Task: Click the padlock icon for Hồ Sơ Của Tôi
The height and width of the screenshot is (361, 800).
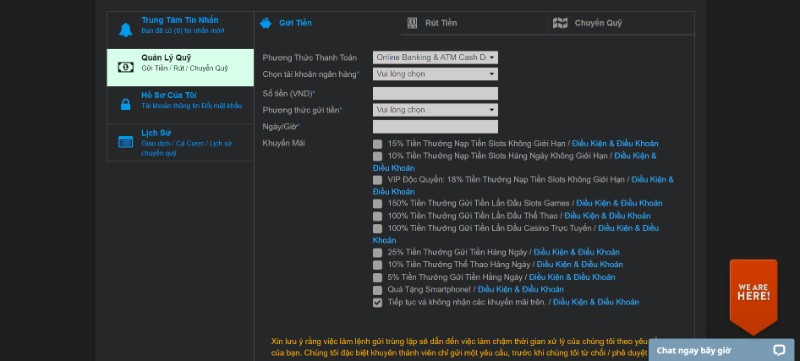Action: 126,105
